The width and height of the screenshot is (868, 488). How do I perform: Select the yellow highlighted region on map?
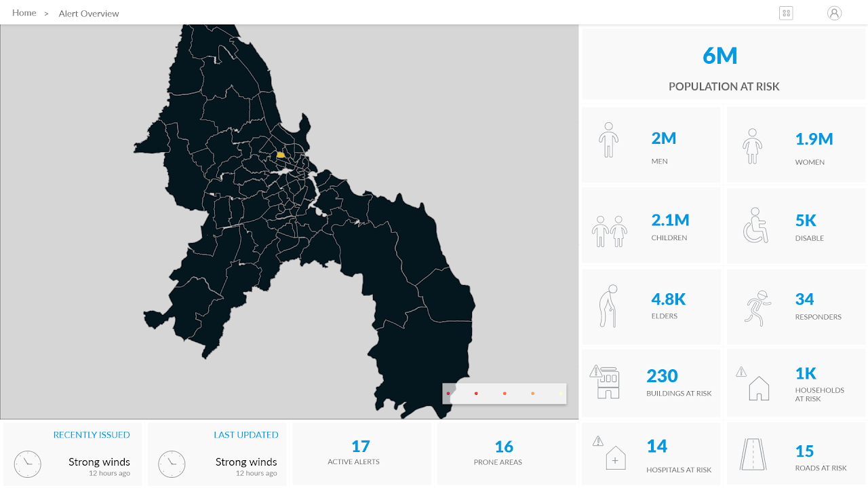point(280,155)
